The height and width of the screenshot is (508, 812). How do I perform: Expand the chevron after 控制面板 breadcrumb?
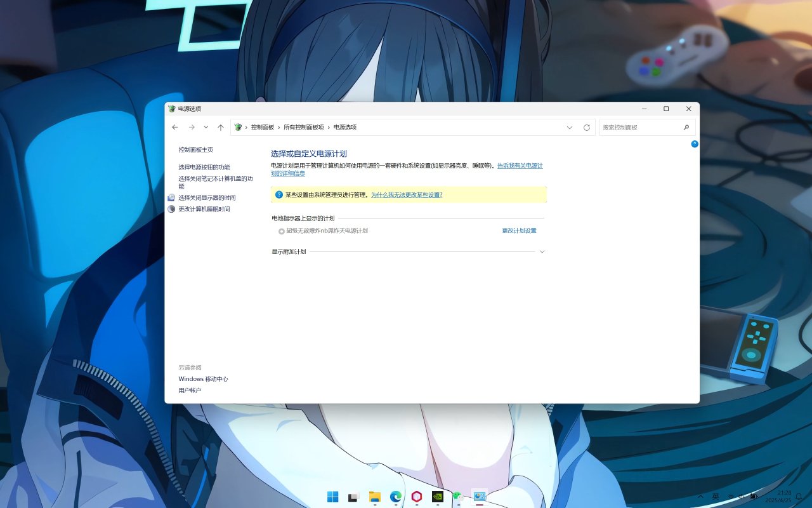point(279,128)
